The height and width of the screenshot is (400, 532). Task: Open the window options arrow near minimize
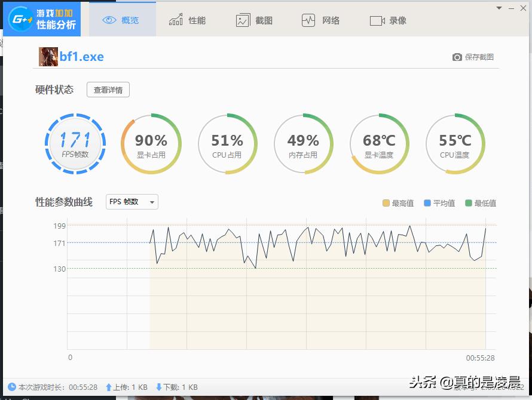click(x=498, y=8)
